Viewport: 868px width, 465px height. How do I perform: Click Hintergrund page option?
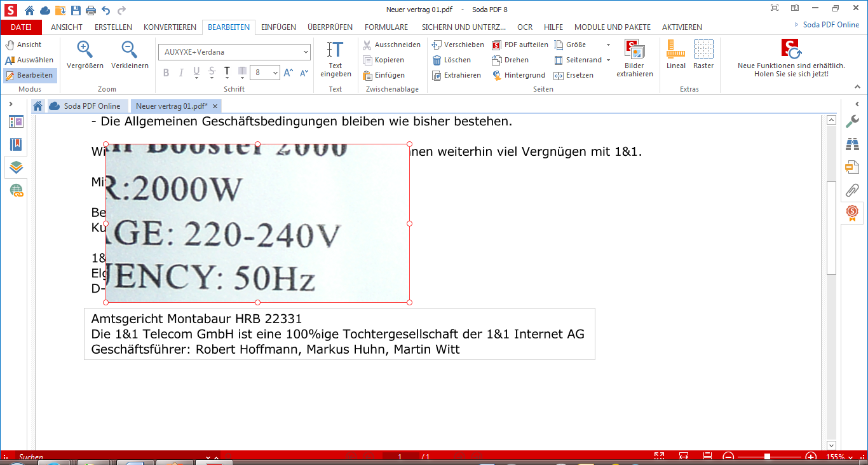[519, 75]
